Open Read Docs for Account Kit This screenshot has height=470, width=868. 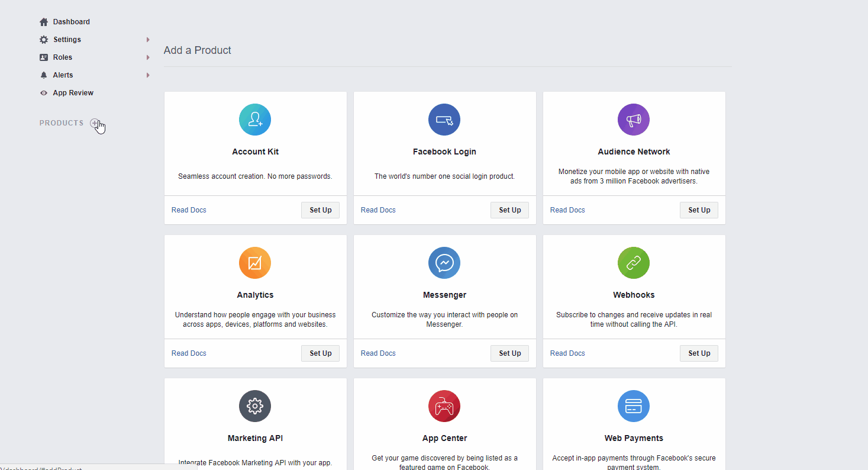click(189, 210)
